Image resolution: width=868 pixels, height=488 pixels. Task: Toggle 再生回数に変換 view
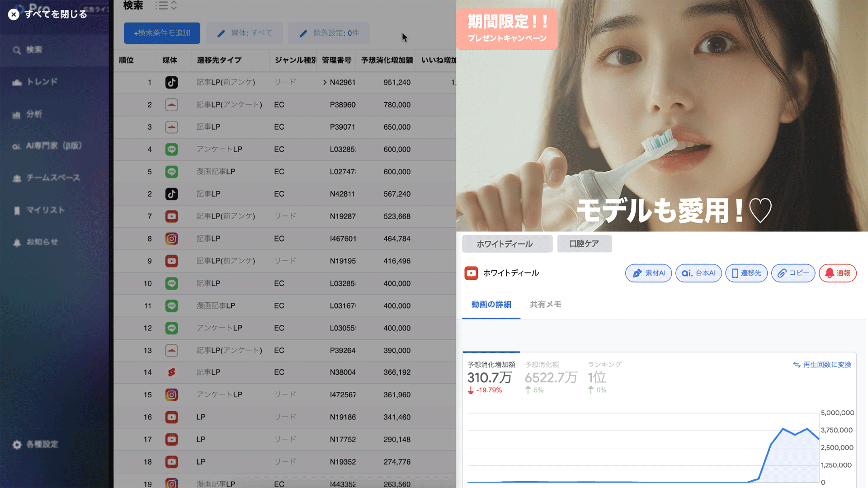pyautogui.click(x=822, y=365)
